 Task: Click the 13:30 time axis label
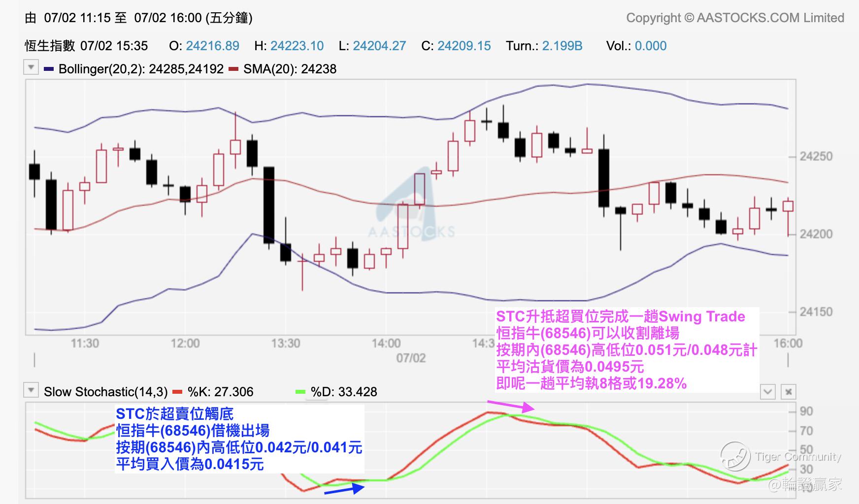286,343
